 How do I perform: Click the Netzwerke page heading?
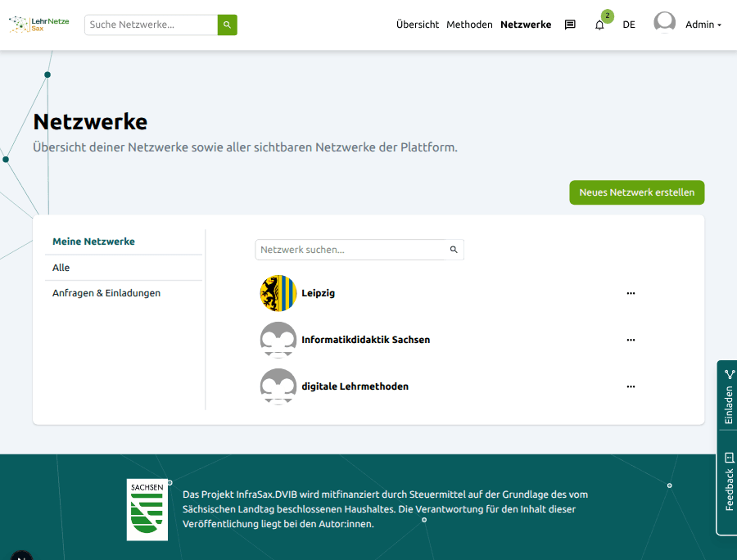90,122
